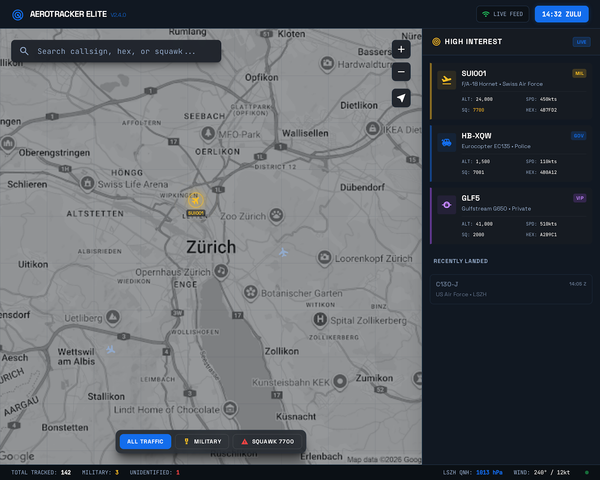Click the HB-XQW helicopter icon
600x480 pixels.
(446, 142)
